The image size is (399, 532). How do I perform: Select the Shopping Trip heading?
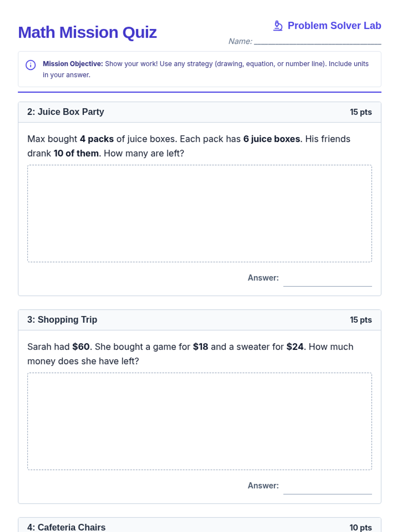pyautogui.click(x=62, y=320)
